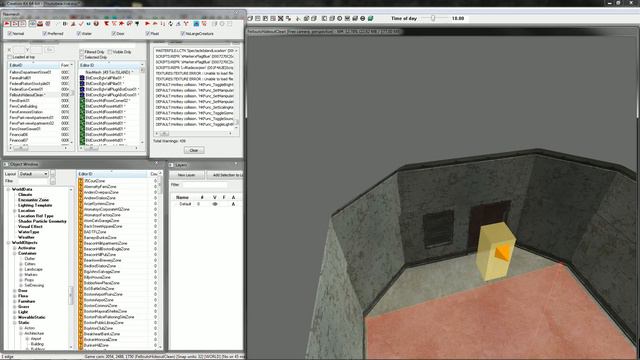This screenshot has width=640, height=360.
Task: Click the Add Selection to Layer button
Action: coord(225,175)
